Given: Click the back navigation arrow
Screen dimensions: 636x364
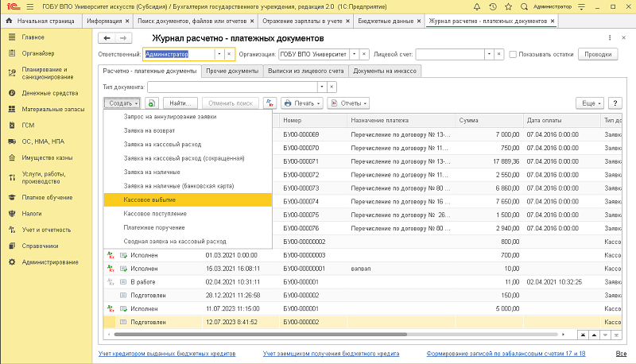Looking at the screenshot, I should tap(107, 37).
